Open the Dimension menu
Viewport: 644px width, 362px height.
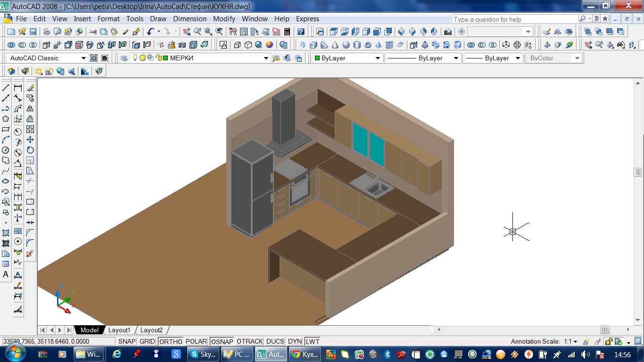(190, 19)
